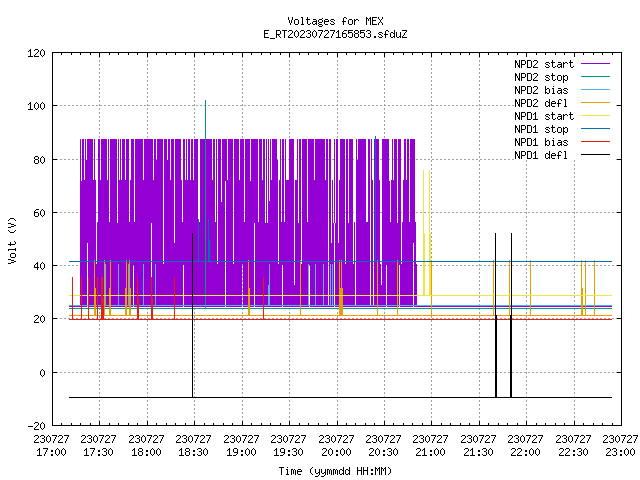Click the x-axis label 230727 19:00
Image resolution: width=640 pixels, height=480 pixels.
tap(241, 446)
